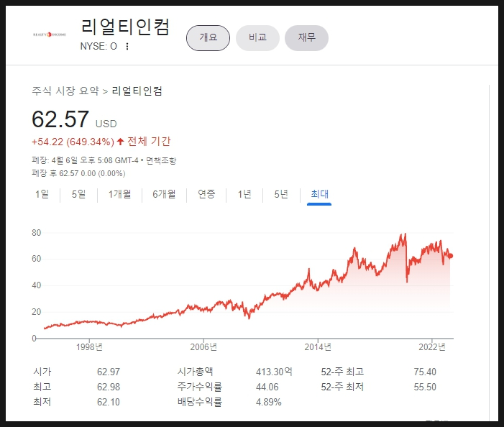504x427 pixels.
Task: Click the 52-주 최고 value 75.40
Action: [x=425, y=372]
